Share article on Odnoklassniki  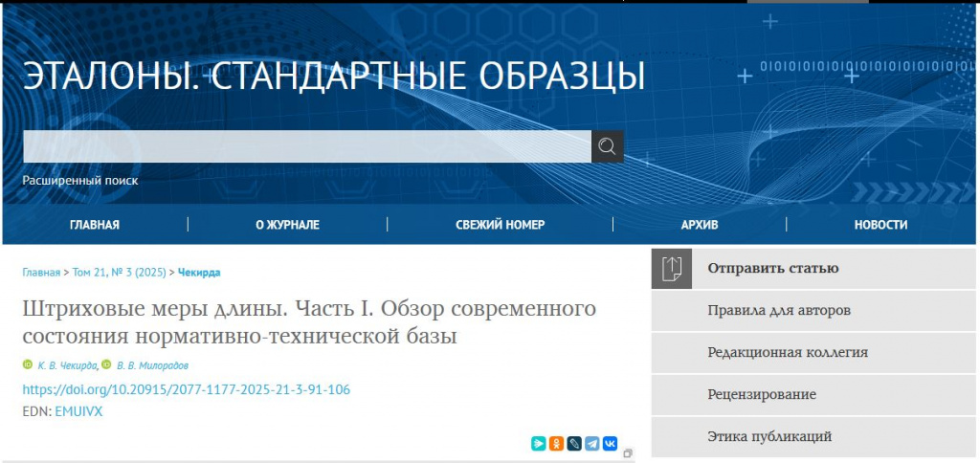pyautogui.click(x=556, y=444)
